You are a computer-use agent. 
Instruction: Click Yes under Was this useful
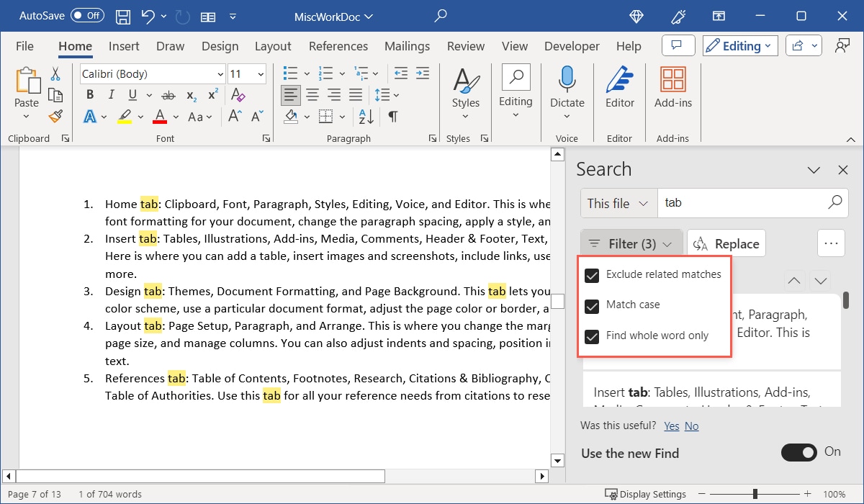671,426
